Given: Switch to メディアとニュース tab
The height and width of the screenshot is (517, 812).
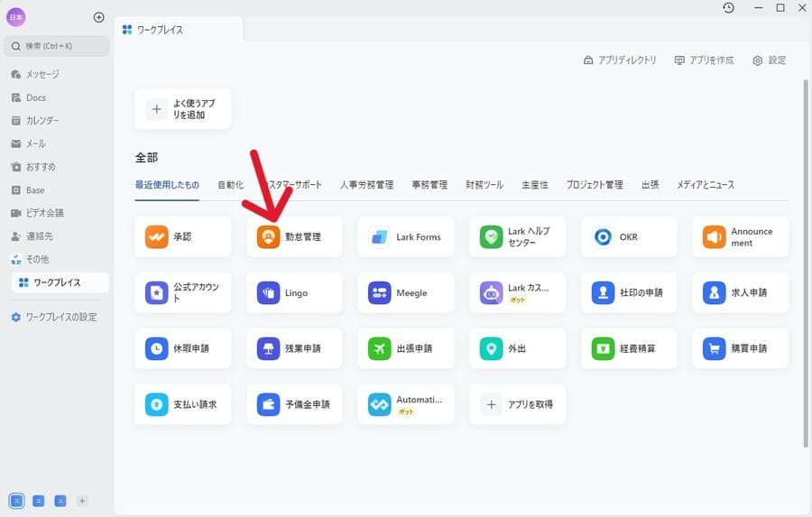Looking at the screenshot, I should [706, 185].
